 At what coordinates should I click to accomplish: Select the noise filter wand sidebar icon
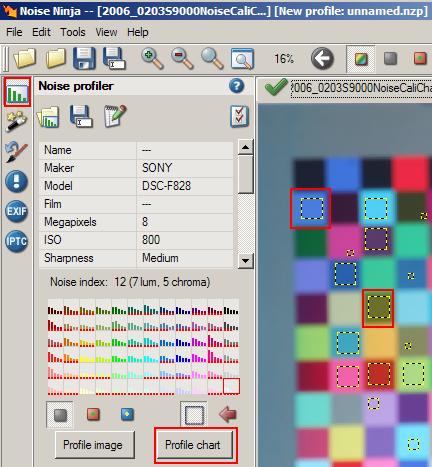16,121
